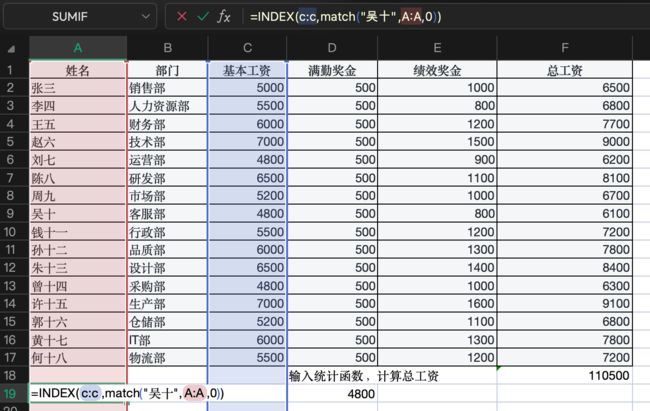Click the grand total 110500 cell
Screen dimensions: 650x411
[x=565, y=375]
